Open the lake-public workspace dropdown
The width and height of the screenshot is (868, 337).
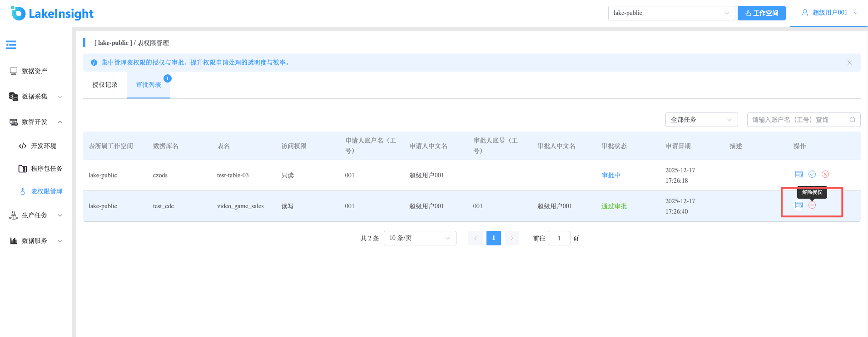(671, 13)
